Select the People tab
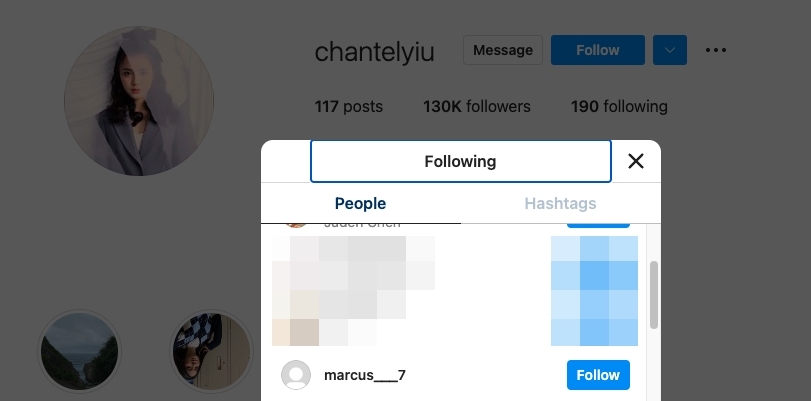Screen dimensions: 811x401 pos(360,204)
